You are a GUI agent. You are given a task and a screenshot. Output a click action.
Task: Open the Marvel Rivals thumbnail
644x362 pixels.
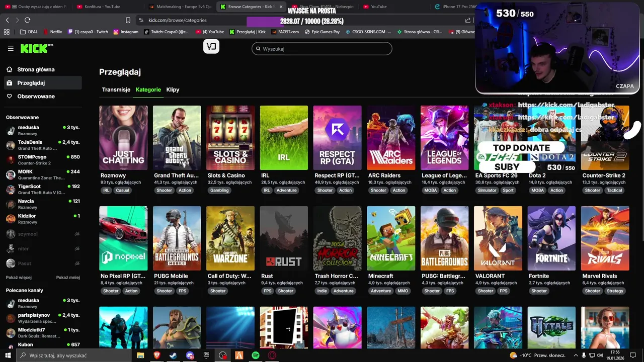pos(605,238)
